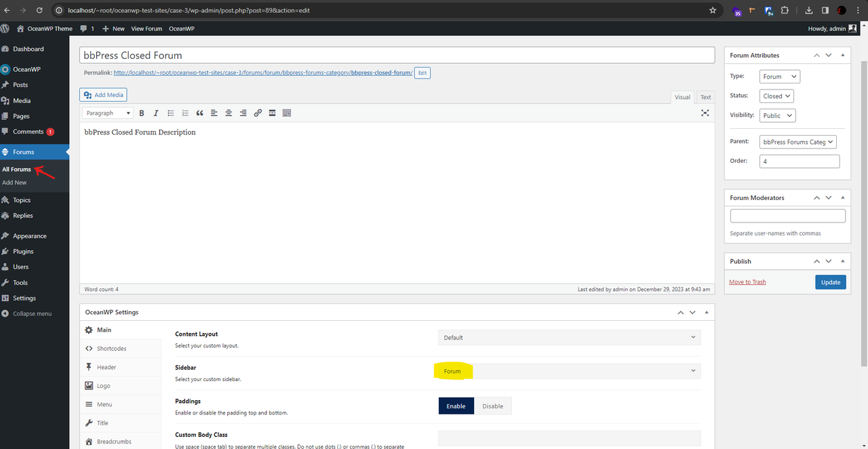Click the Custom Body Class field
This screenshot has height=449, width=868.
pos(570,438)
